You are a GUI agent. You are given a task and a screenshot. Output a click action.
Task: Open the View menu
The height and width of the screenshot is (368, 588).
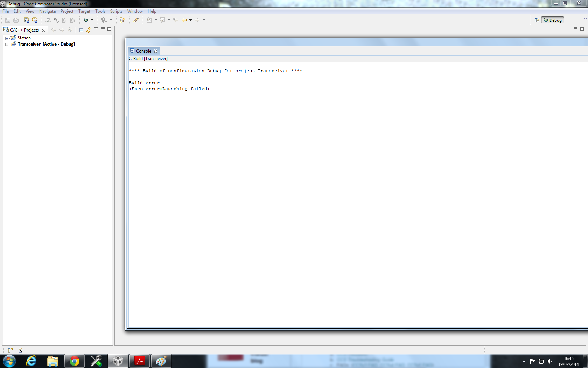[x=30, y=11]
